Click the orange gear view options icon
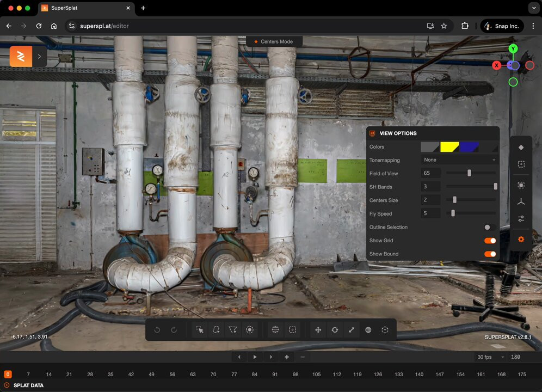This screenshot has width=542, height=392. pyautogui.click(x=521, y=240)
